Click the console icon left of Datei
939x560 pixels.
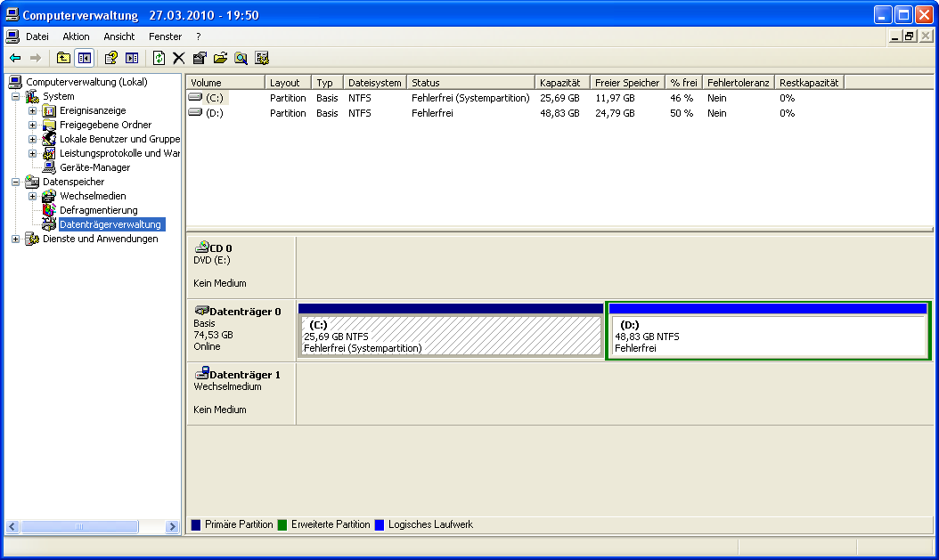12,37
